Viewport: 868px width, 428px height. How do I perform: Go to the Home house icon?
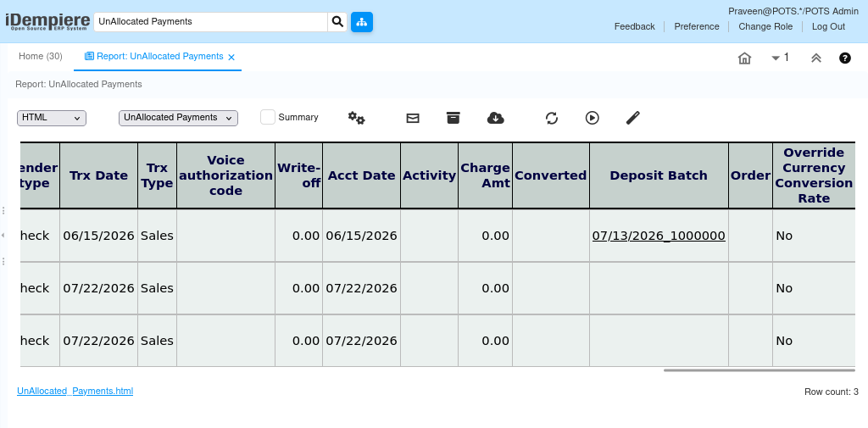(744, 58)
